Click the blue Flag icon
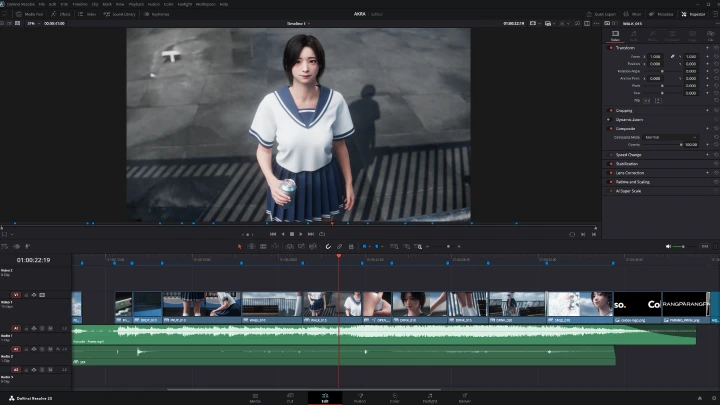This screenshot has width=720, height=405. point(365,247)
